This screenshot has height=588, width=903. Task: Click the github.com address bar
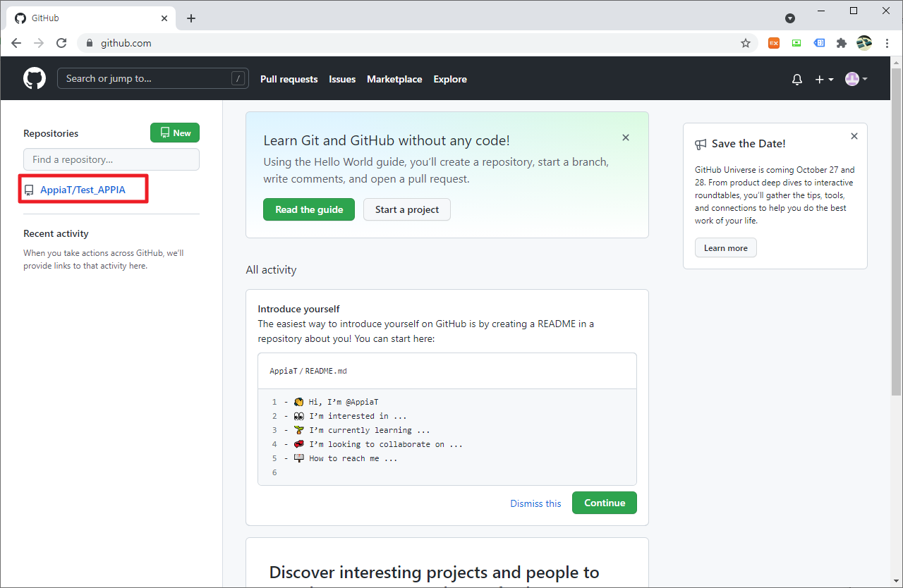point(416,43)
